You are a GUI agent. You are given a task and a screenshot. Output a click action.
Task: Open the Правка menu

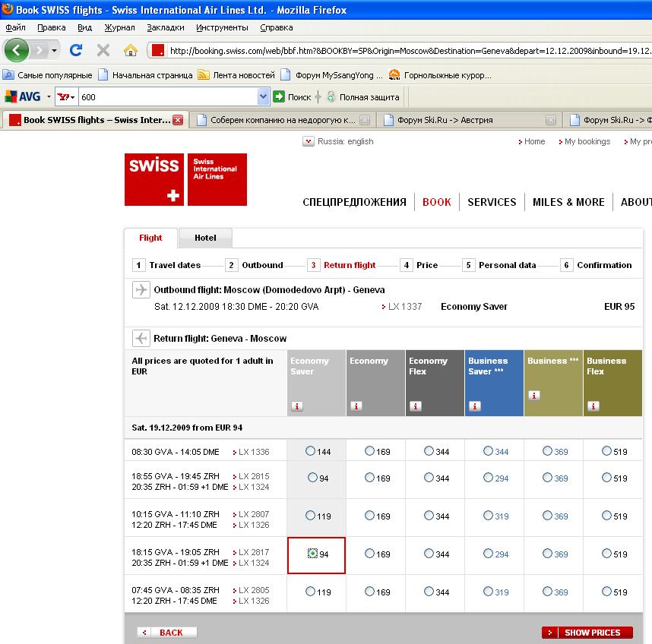[x=52, y=27]
